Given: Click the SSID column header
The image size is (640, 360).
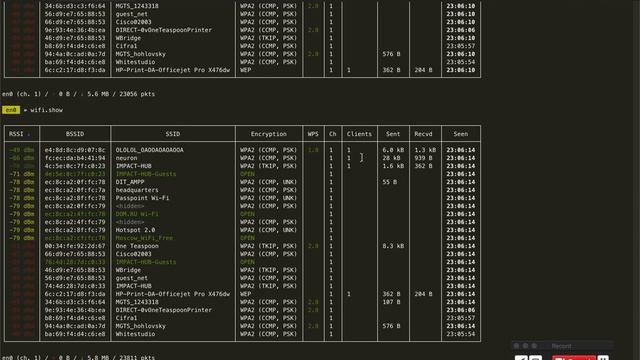Looking at the screenshot, I should 173,134.
